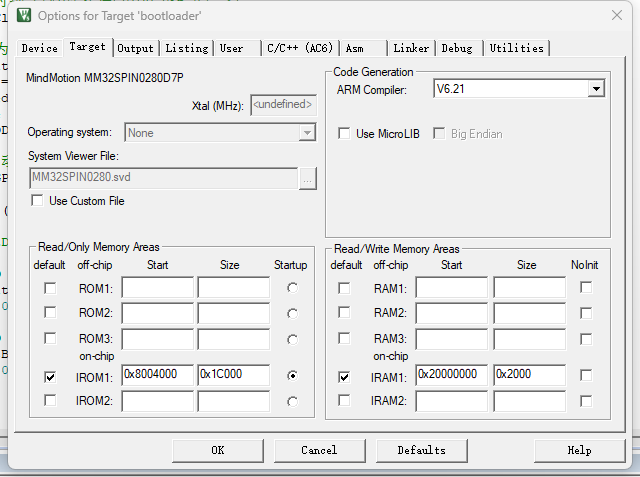Select IROM1 Startup radio button
Image resolution: width=640 pixels, height=477 pixels.
[292, 375]
